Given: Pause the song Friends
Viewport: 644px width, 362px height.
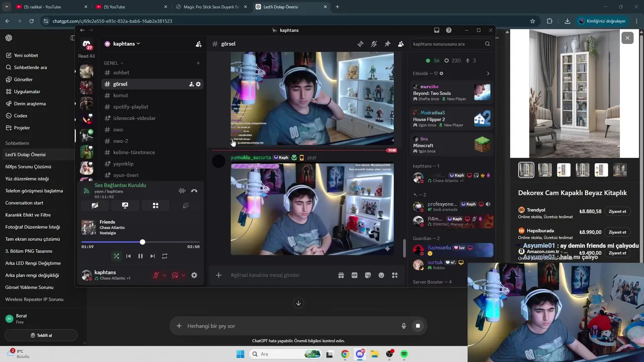Looking at the screenshot, I should pos(140,256).
